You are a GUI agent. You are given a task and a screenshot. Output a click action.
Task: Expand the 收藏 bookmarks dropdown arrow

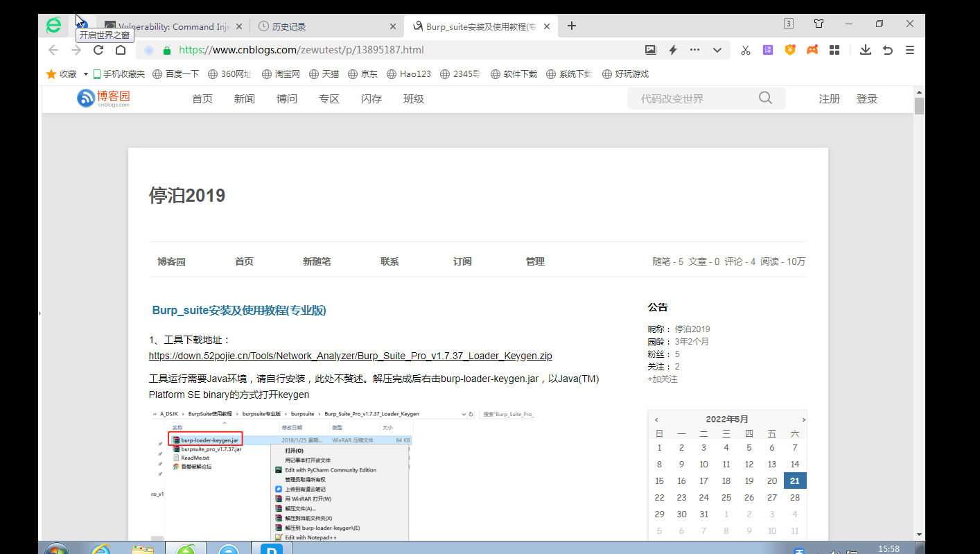coord(86,74)
